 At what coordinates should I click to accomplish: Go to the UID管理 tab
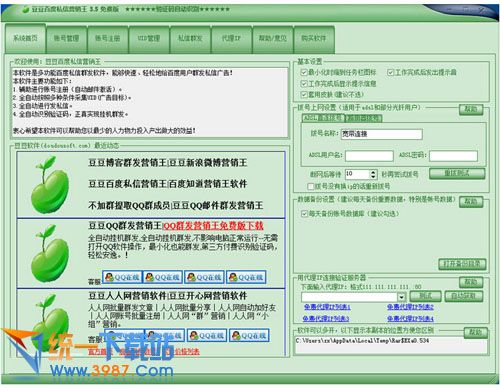click(149, 39)
